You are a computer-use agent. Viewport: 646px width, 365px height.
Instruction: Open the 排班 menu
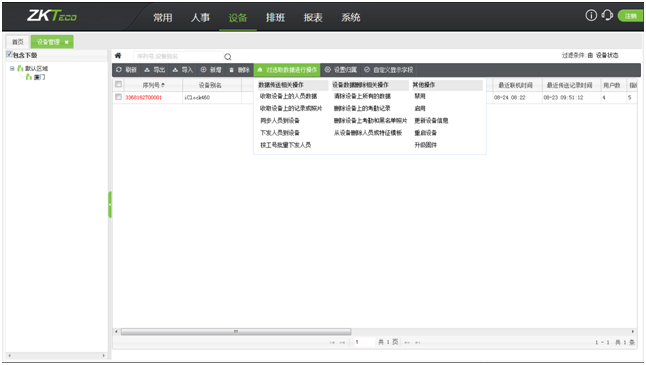coord(275,17)
